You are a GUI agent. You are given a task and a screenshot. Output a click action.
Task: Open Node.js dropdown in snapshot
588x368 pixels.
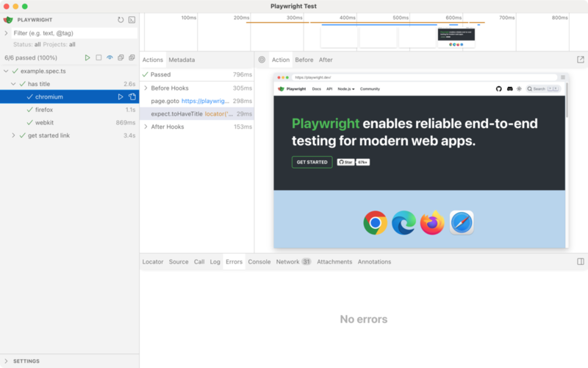(x=345, y=89)
